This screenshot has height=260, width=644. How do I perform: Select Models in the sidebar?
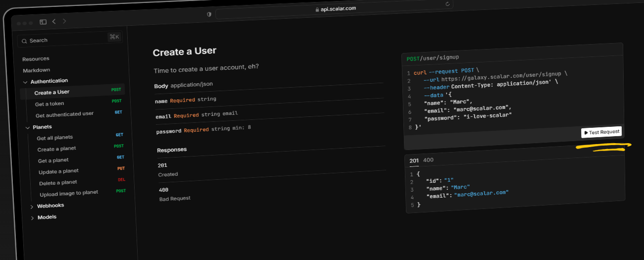(47, 217)
